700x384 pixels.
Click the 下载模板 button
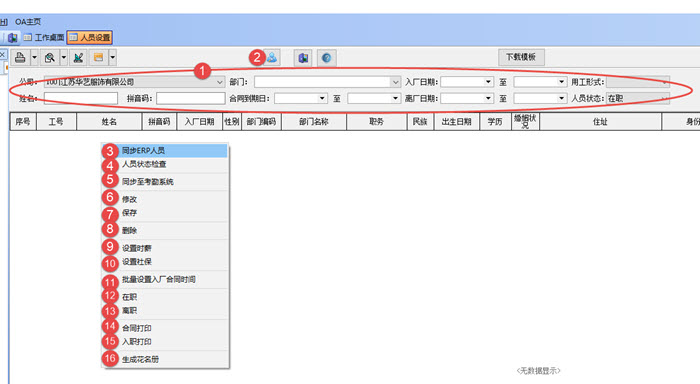pyautogui.click(x=521, y=57)
